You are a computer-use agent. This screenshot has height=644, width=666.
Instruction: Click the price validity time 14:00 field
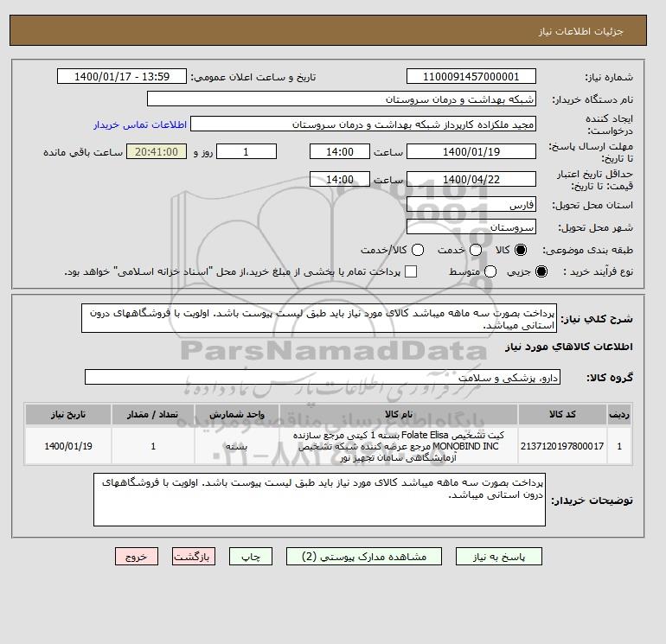click(x=339, y=179)
